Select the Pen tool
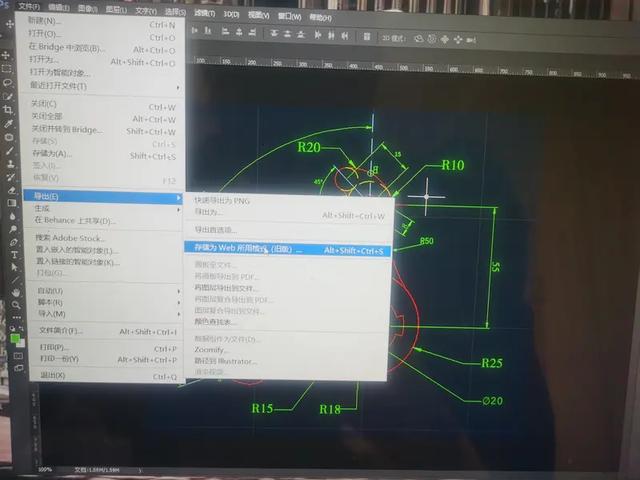The image size is (640, 480). click(13, 241)
